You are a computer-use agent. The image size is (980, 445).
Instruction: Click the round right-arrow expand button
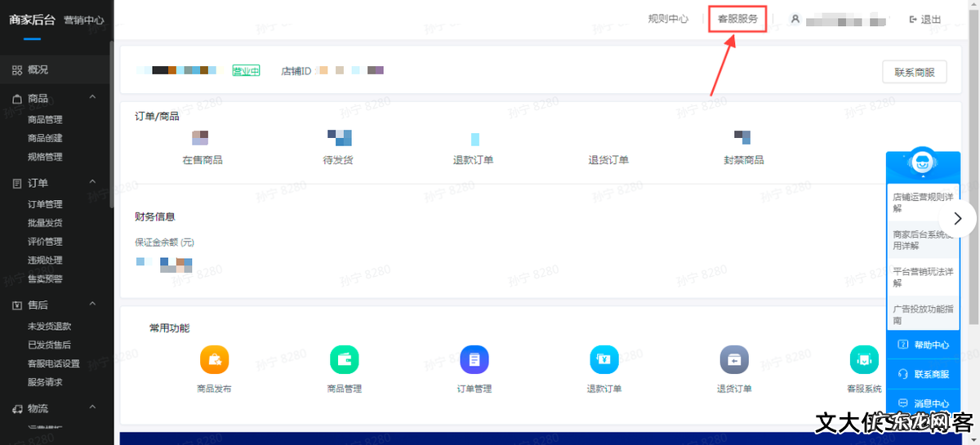[957, 219]
